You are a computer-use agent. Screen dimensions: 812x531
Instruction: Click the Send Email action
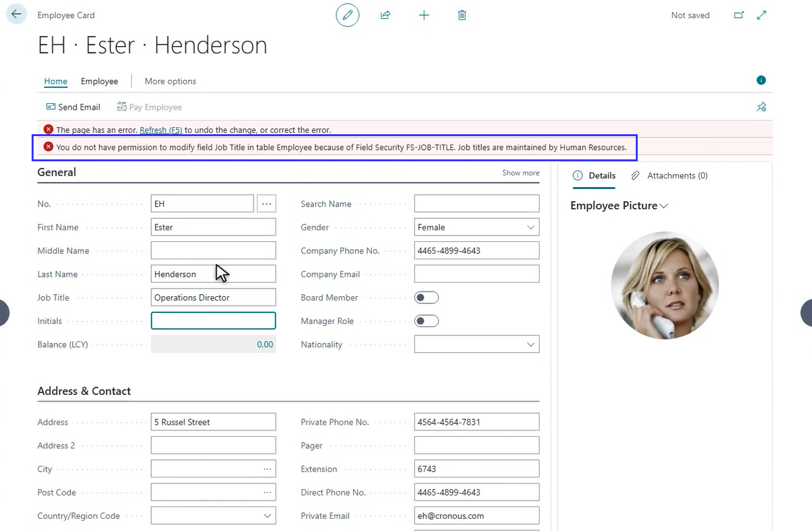tap(73, 107)
